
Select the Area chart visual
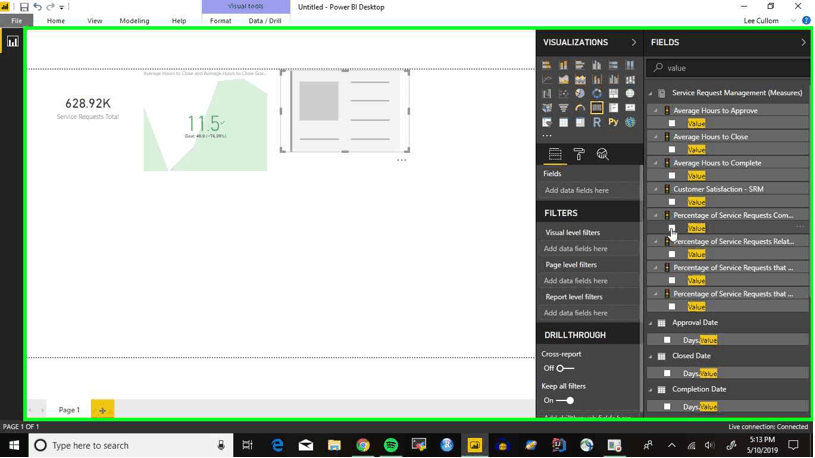(563, 80)
